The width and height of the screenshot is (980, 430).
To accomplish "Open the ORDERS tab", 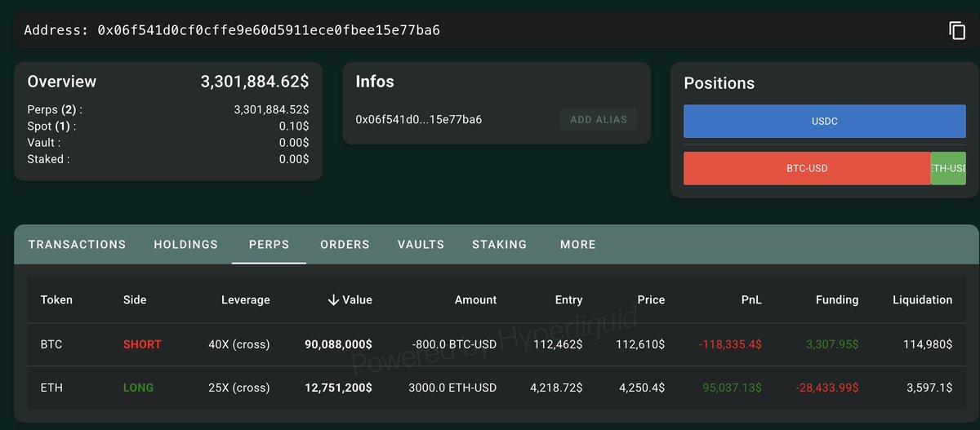I will click(345, 244).
